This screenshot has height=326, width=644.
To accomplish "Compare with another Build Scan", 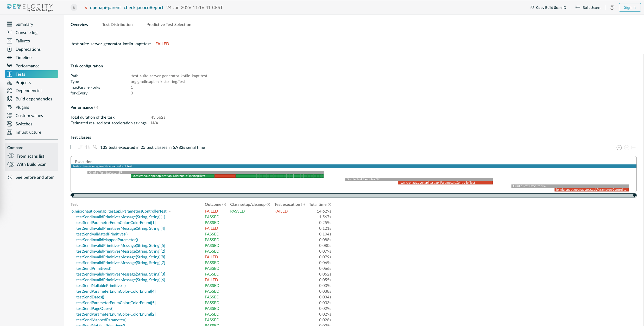I will coord(31,164).
